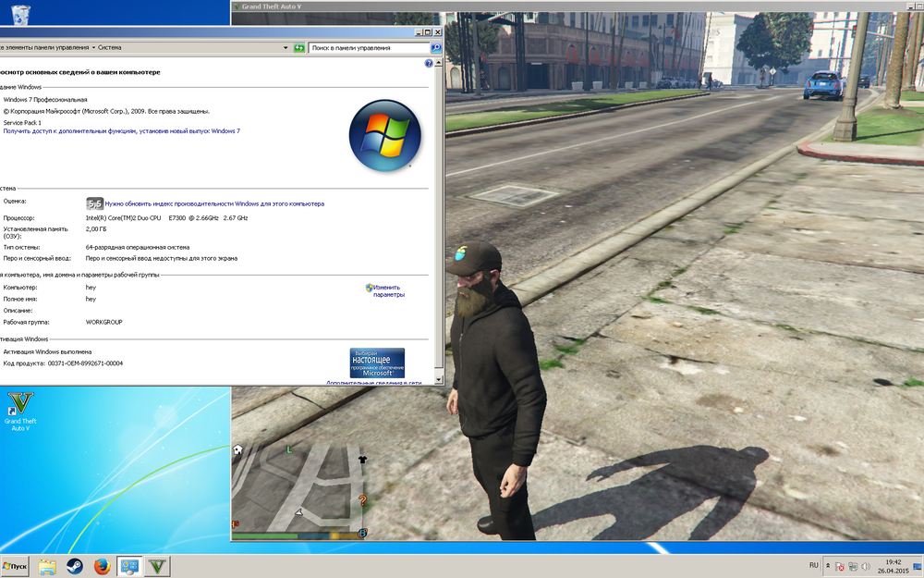Click Service Pack 1 text
This screenshot has height=578, width=924.
click(22, 123)
